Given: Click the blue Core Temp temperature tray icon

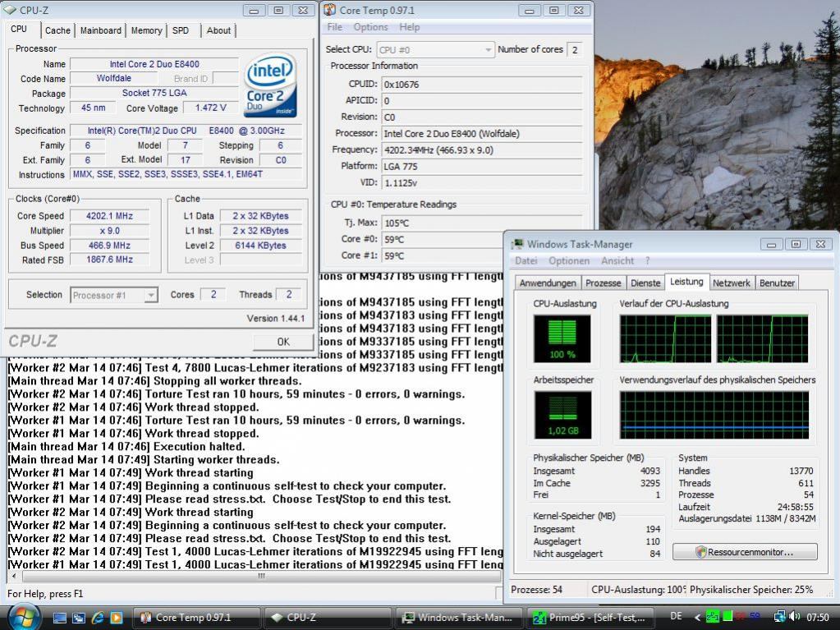Looking at the screenshot, I should coord(755,617).
